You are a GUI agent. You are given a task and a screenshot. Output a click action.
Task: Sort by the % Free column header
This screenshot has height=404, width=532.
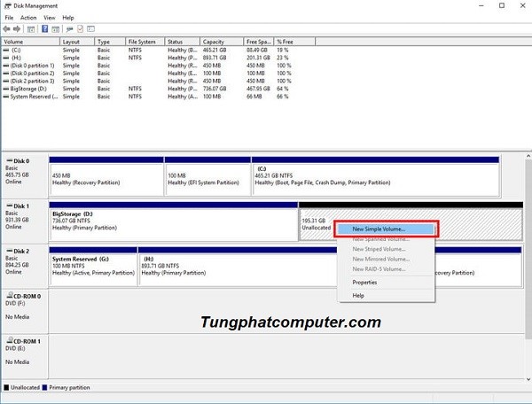pyautogui.click(x=294, y=42)
